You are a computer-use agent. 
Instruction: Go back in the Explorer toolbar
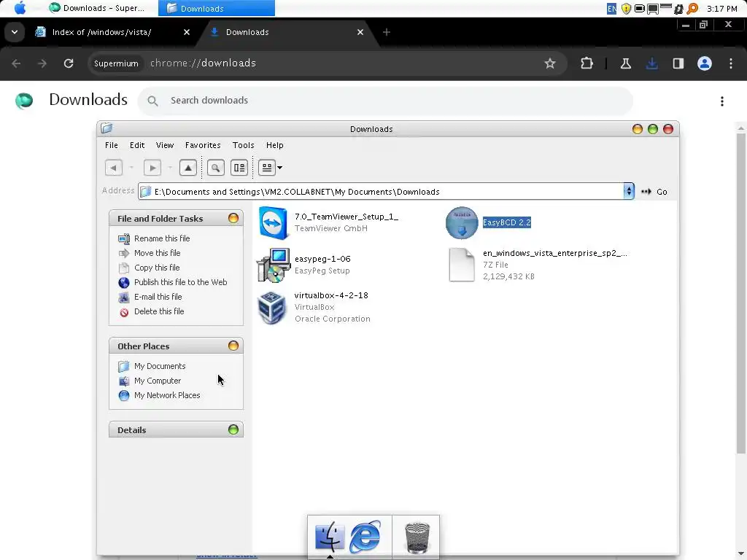(113, 168)
